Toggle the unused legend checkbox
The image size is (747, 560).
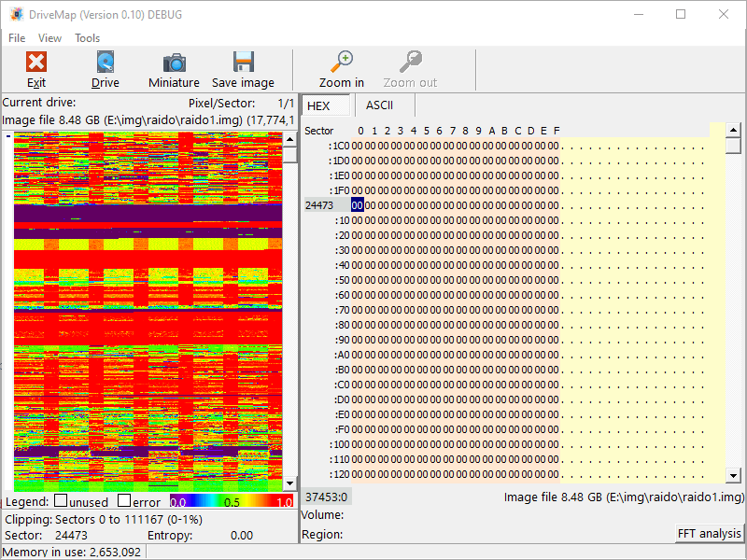[61, 501]
